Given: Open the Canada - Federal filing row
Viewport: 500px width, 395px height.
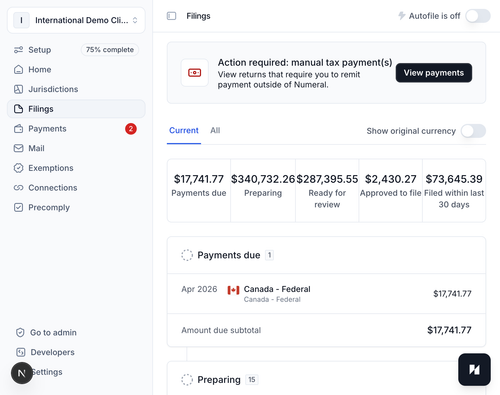Looking at the screenshot, I should [326, 294].
